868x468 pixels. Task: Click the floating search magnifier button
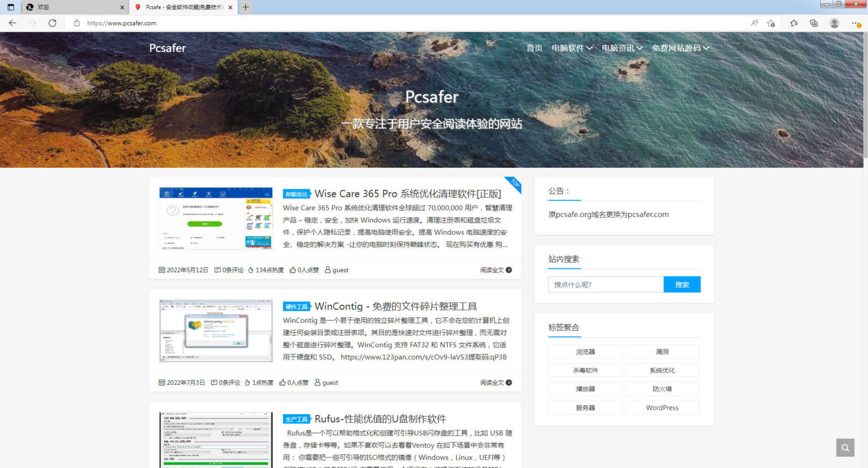tap(845, 448)
